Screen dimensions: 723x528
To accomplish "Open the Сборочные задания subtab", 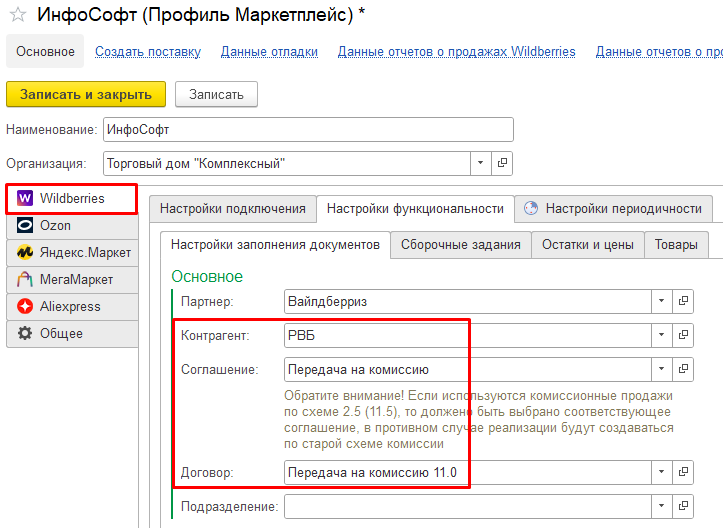I will (461, 245).
